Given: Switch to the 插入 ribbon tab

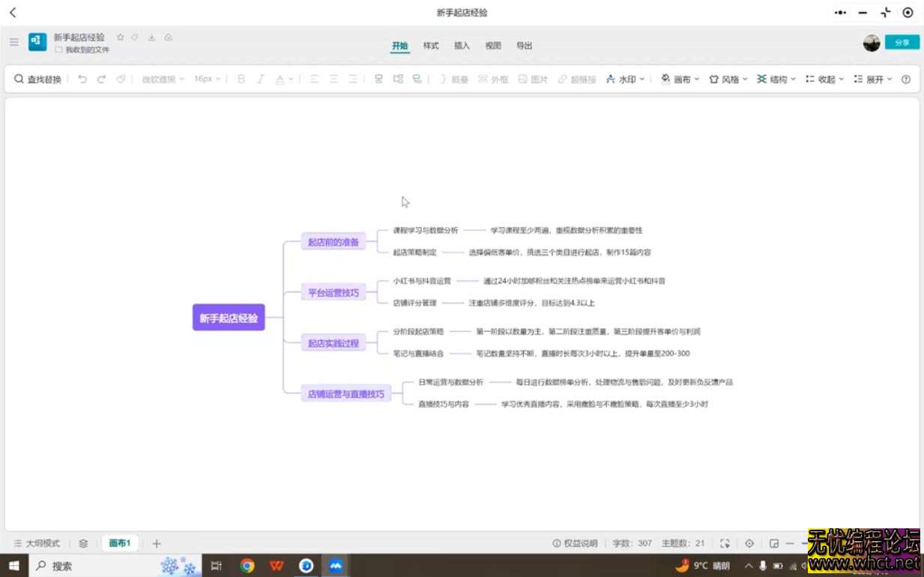Looking at the screenshot, I should 461,46.
